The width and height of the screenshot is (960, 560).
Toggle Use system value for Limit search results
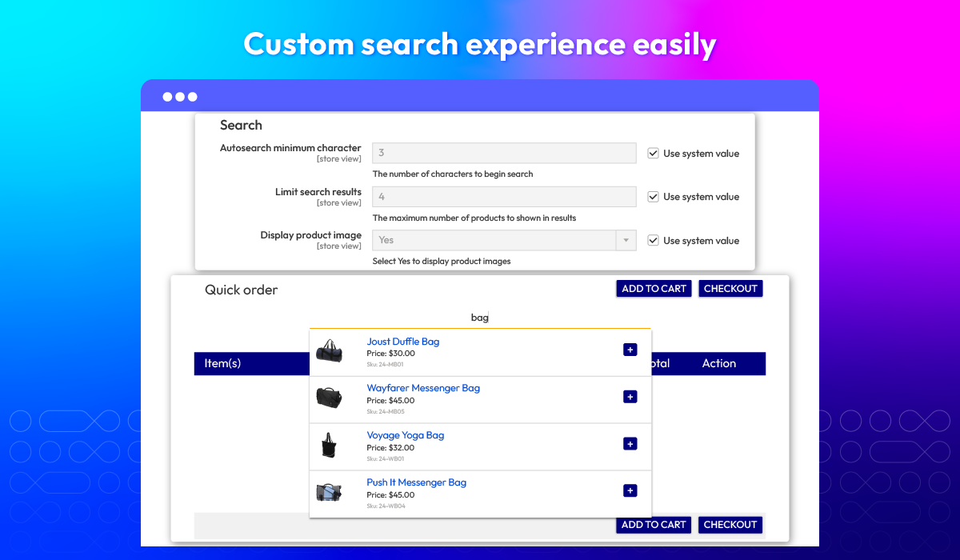[654, 197]
